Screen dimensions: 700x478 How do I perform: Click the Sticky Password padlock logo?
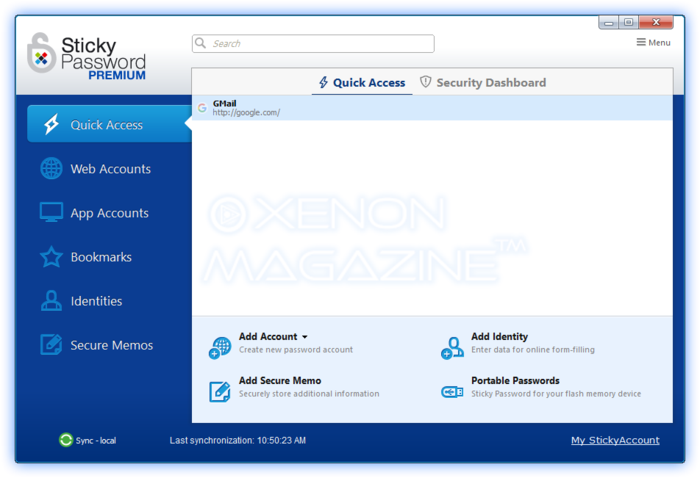42,53
